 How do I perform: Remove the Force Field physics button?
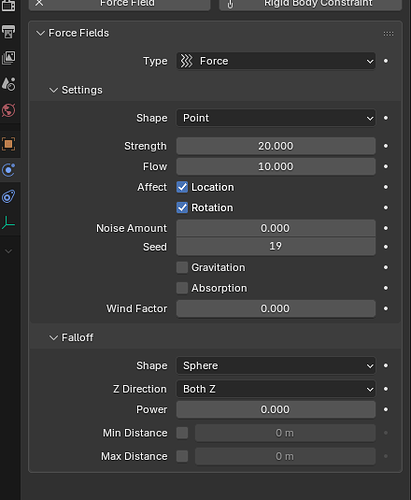point(120,4)
